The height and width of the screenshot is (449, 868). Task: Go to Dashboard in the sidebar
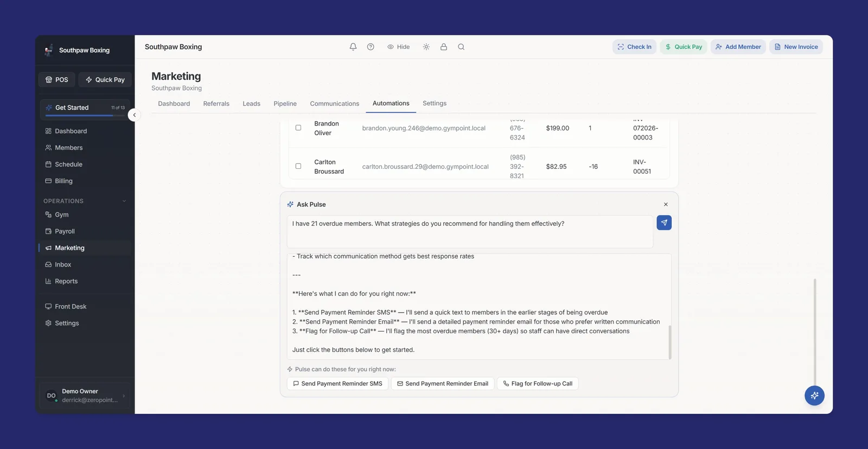coord(85,131)
